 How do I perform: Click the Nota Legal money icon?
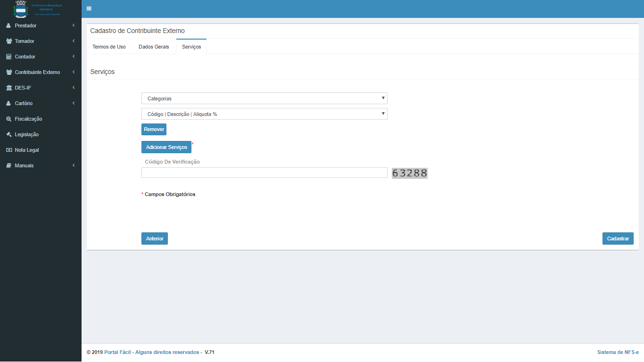click(8, 150)
